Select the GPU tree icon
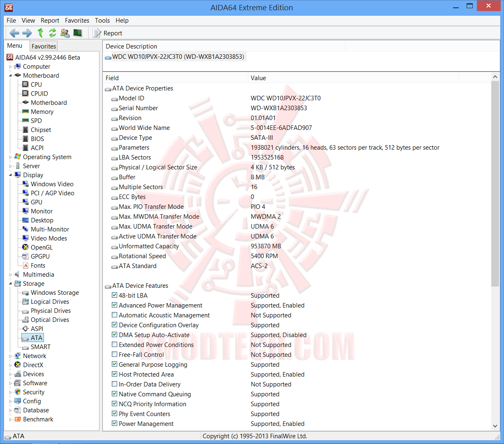This screenshot has width=504, height=444. [25, 202]
